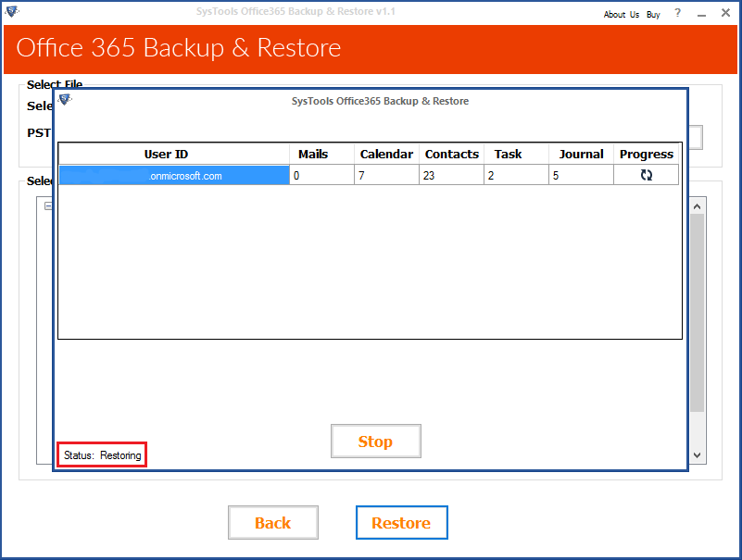Click the Office 365 Backup & Restore banner heading
The width and height of the screenshot is (742, 560).
pos(179,48)
